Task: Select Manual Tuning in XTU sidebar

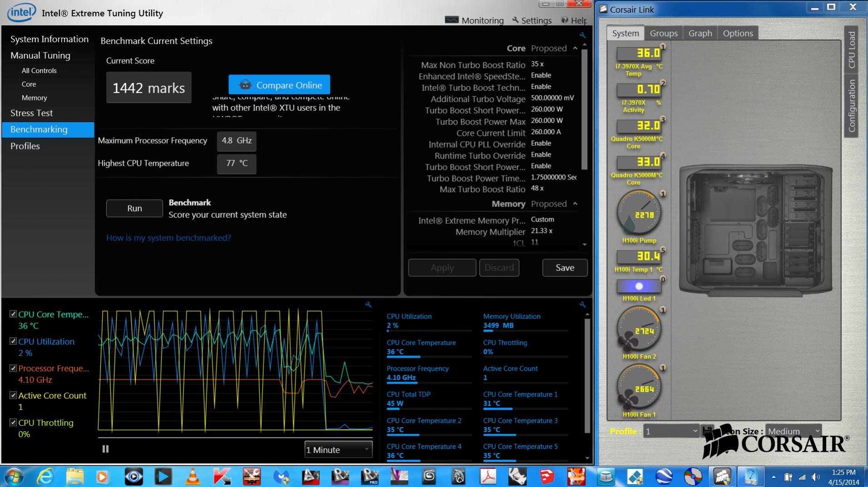Action: coord(40,55)
